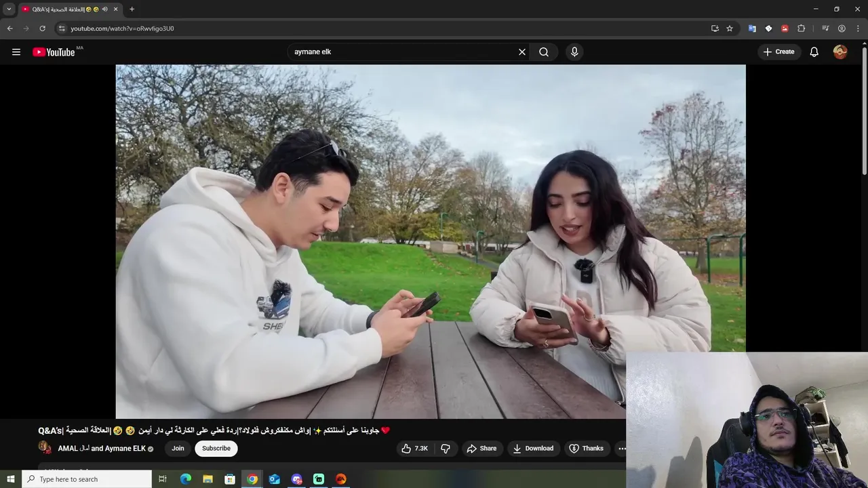Open Chrome profile icon
868x488 pixels.
[x=842, y=28]
